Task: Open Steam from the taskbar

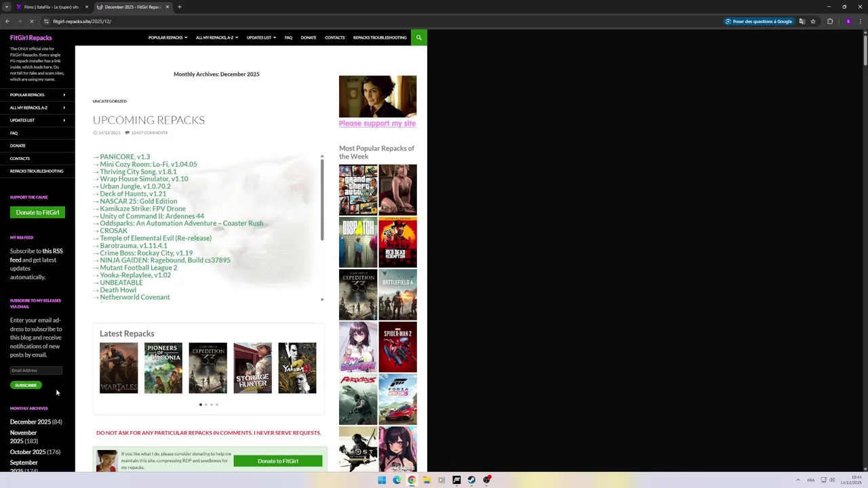Action: click(471, 480)
